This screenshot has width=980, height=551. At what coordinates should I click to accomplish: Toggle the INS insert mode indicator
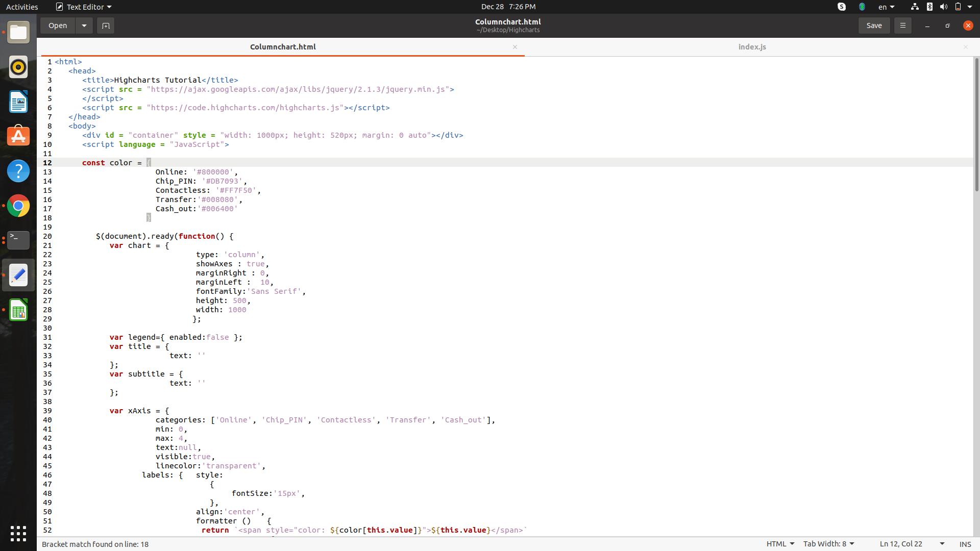click(x=965, y=544)
